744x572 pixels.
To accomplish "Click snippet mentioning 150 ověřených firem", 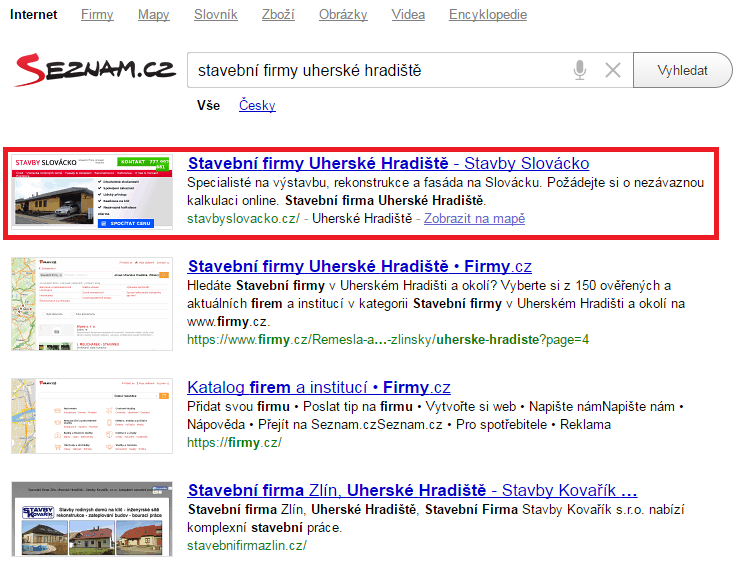I will pyautogui.click(x=436, y=304).
